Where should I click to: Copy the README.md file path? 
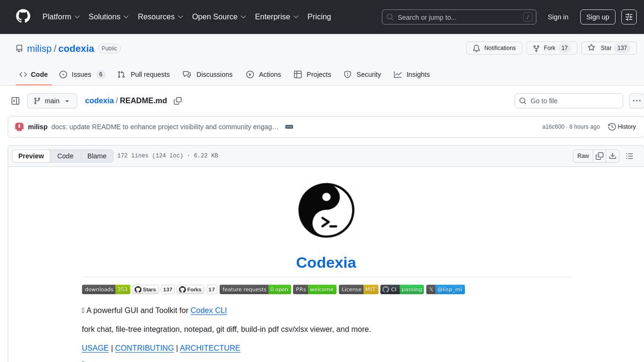tap(178, 101)
